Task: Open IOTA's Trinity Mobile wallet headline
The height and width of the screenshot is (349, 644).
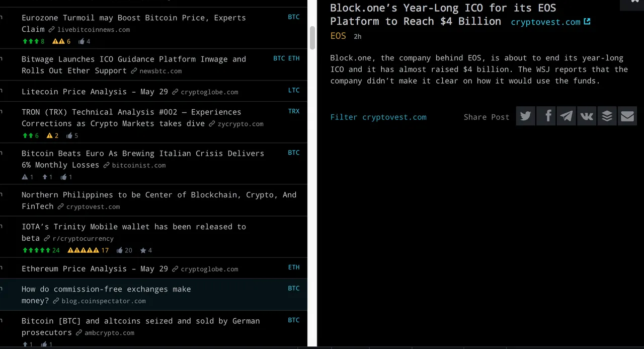Action: [134, 232]
